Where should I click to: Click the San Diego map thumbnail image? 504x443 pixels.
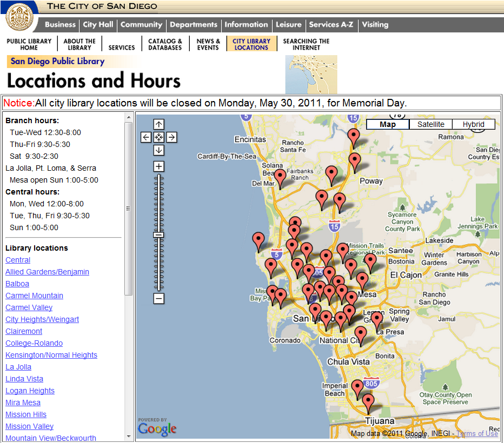click(x=311, y=75)
